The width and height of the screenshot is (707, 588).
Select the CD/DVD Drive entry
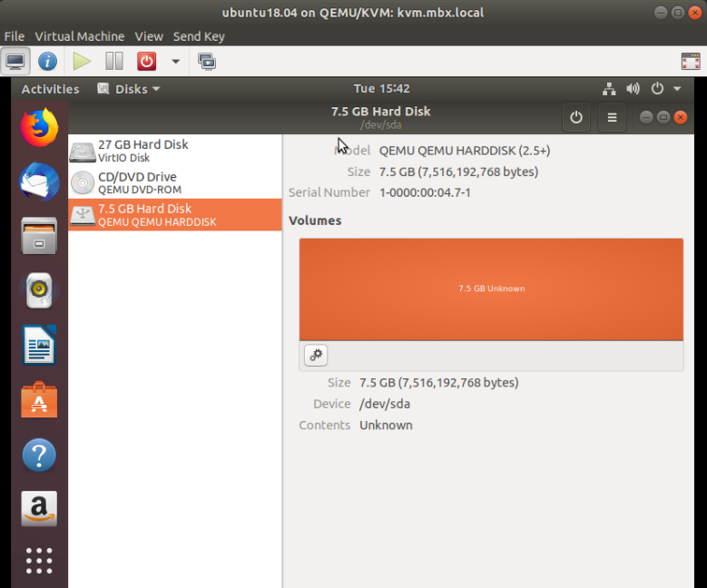[175, 182]
